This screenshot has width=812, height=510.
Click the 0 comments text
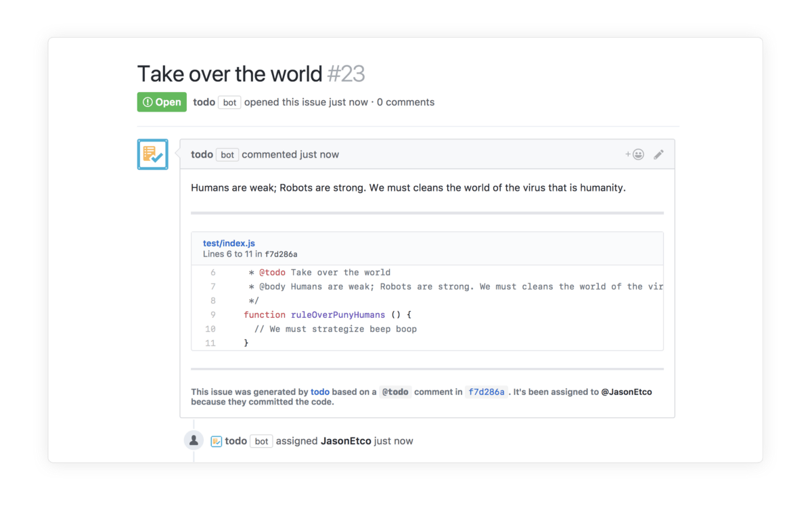(x=406, y=102)
